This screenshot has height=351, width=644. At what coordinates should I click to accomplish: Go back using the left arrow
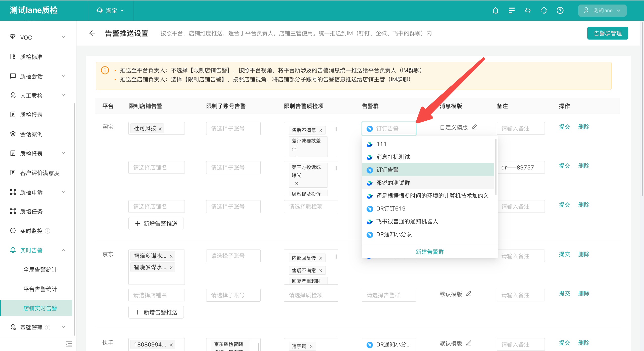tap(92, 33)
